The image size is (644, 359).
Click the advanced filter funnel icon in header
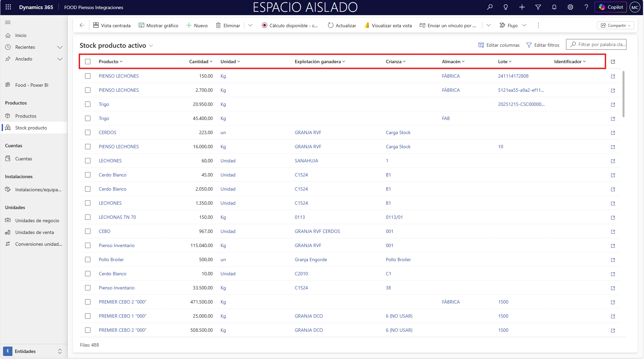point(538,7)
